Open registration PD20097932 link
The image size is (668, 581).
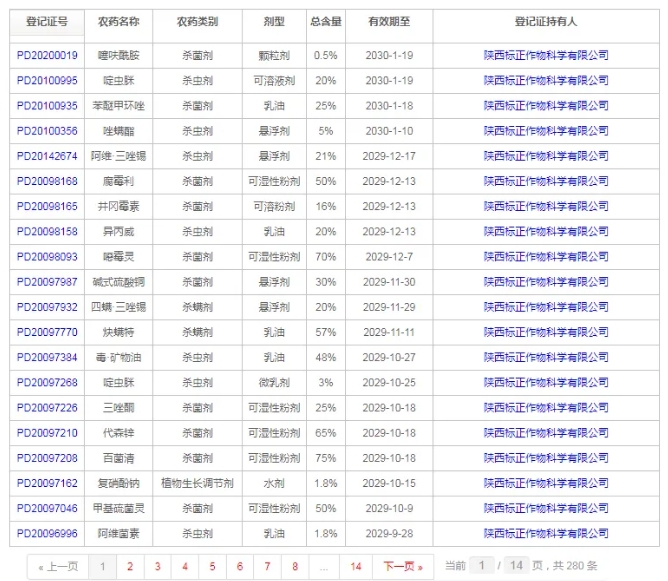tap(47, 307)
